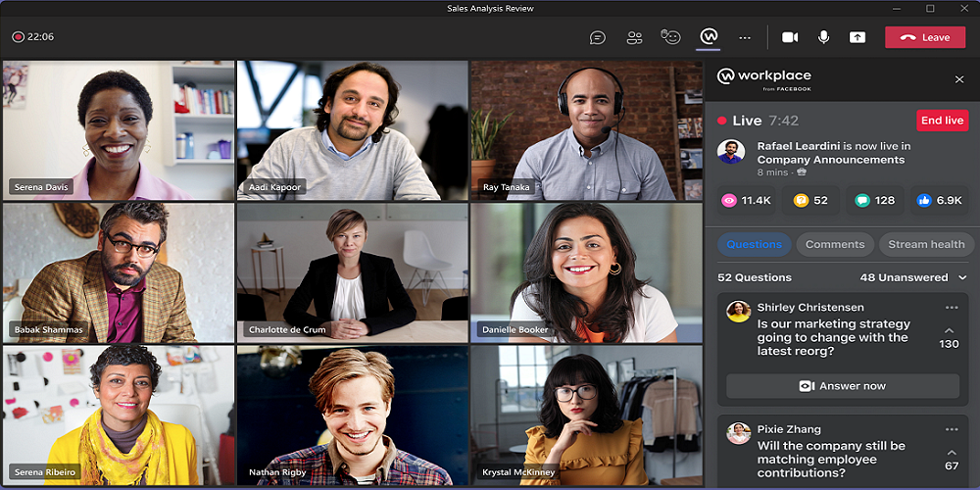This screenshot has width=980, height=490.
Task: Click the Workplace app icon in toolbar
Action: (709, 37)
